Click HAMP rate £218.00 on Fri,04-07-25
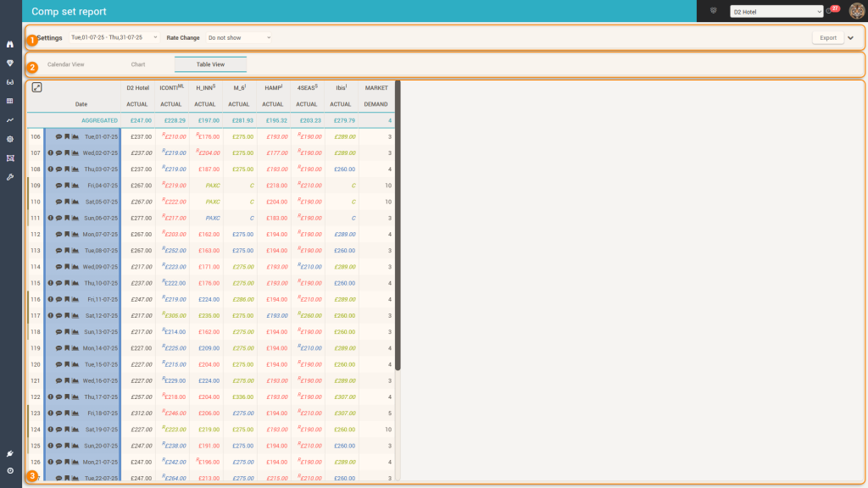 pyautogui.click(x=277, y=186)
